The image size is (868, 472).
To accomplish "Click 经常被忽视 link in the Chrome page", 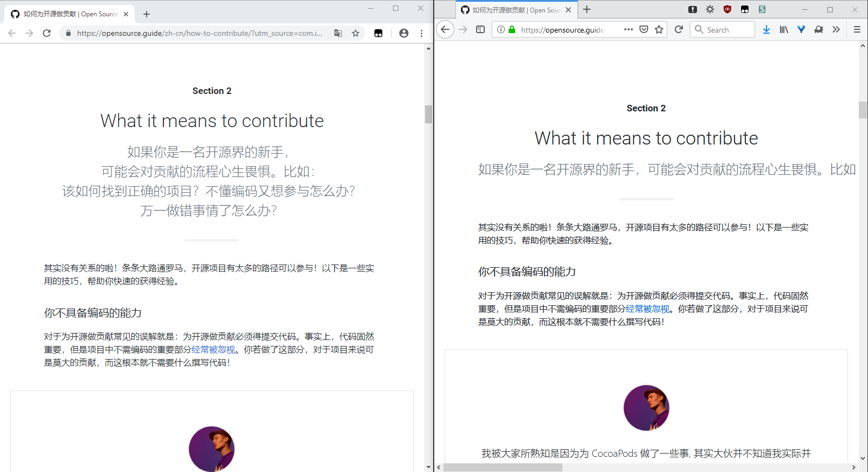I will 213,350.
